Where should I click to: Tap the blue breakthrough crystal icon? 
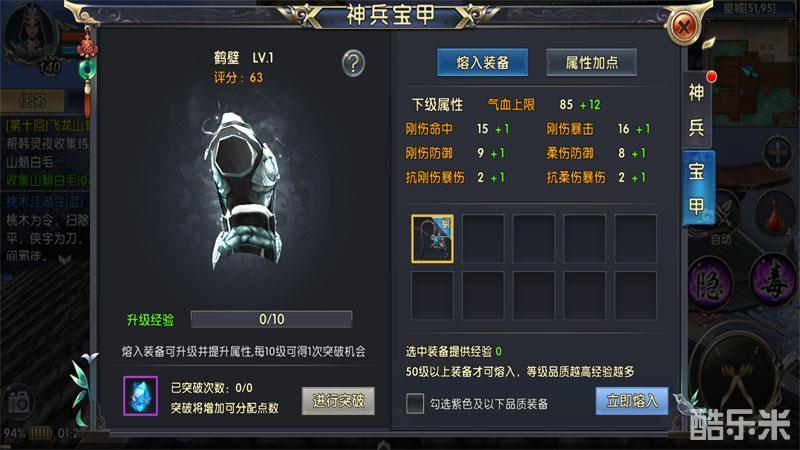click(x=140, y=396)
